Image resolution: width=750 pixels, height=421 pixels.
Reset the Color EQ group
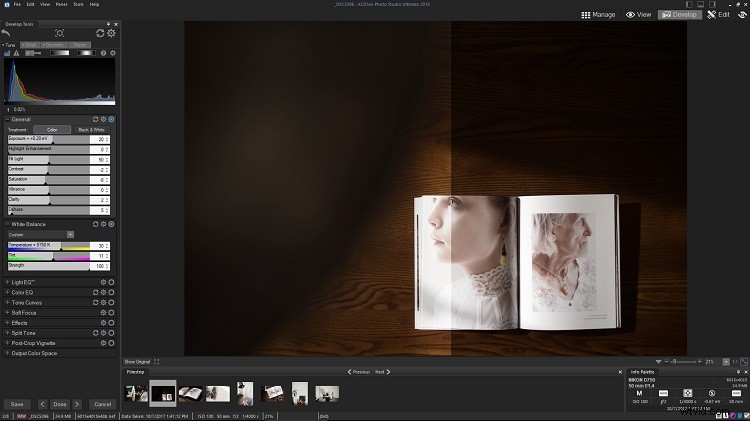coord(95,292)
